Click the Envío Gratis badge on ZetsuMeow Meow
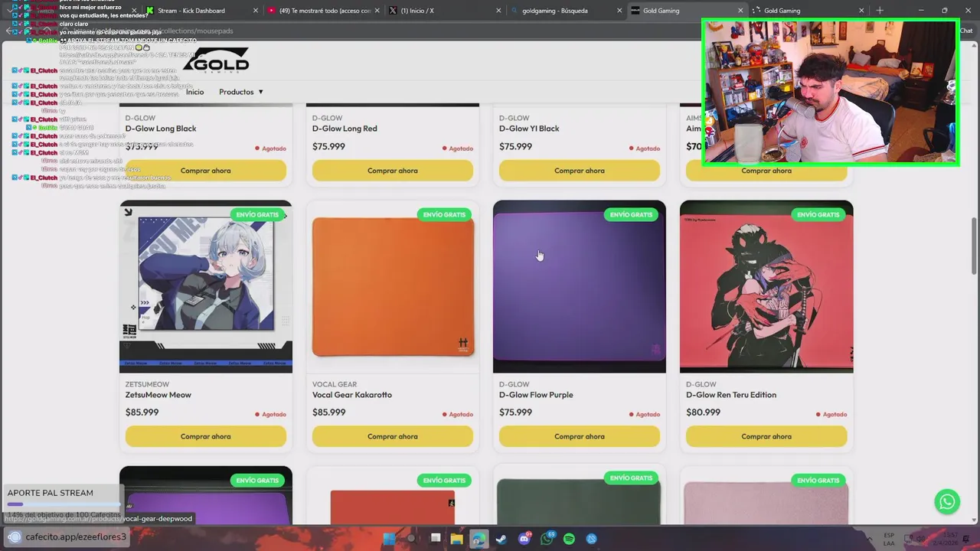This screenshot has width=980, height=551. tap(257, 215)
